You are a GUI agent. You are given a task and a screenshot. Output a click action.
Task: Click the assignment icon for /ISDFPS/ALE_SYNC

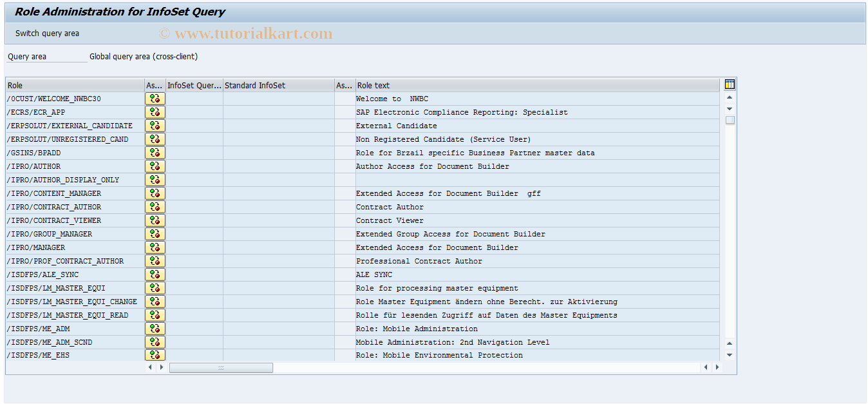coord(155,274)
